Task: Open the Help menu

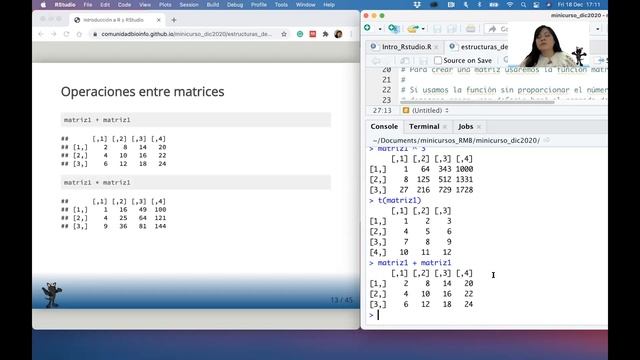Action: pos(329,5)
